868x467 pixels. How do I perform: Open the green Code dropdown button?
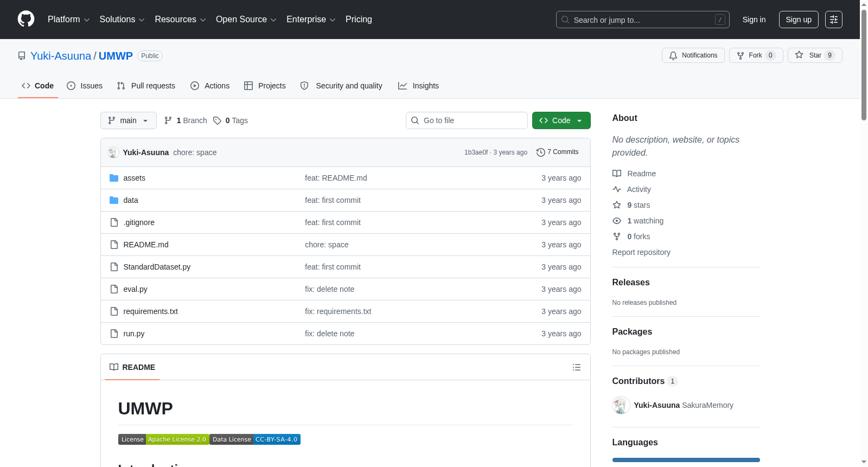pyautogui.click(x=561, y=120)
